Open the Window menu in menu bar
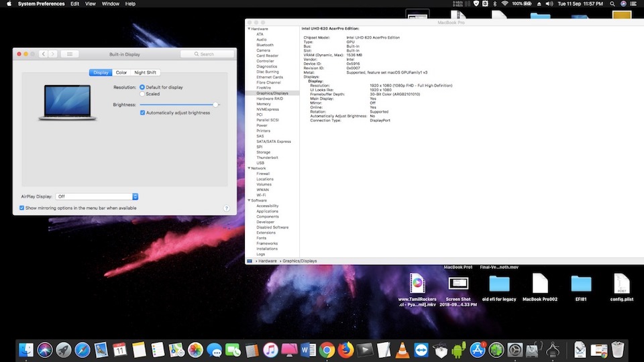The image size is (644, 362). [110, 4]
